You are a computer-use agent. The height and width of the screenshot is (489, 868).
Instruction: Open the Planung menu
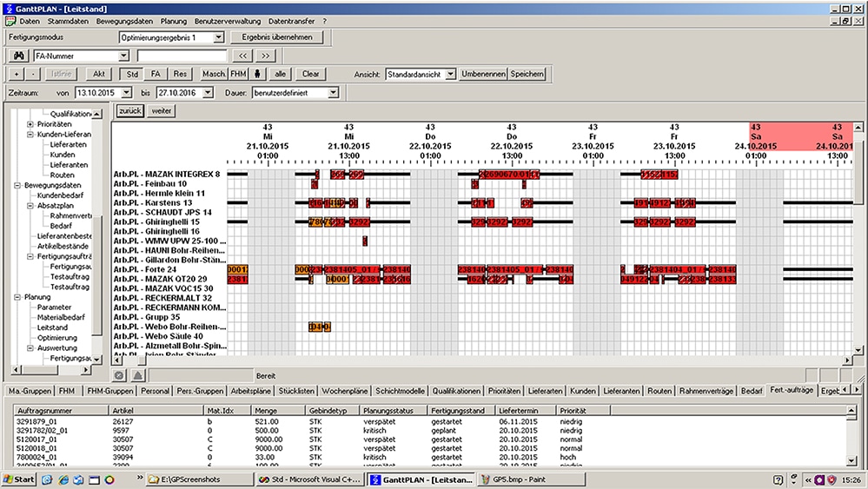173,21
